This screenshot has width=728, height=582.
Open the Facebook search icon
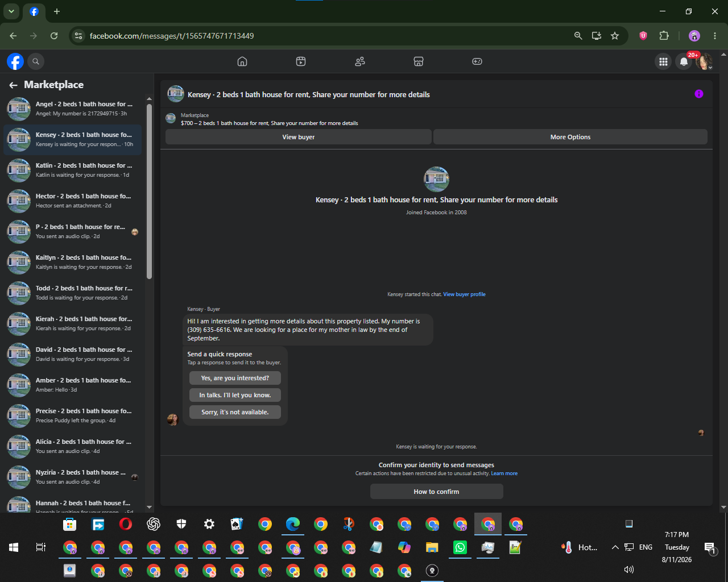pos(36,61)
